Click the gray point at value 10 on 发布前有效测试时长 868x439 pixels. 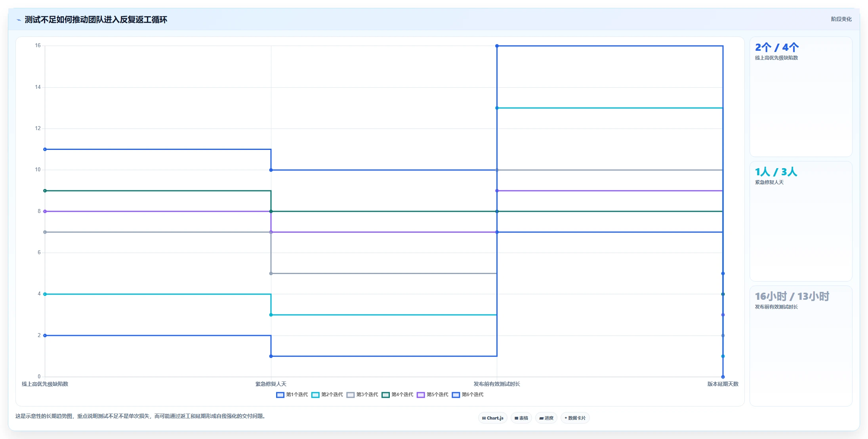[497, 170]
